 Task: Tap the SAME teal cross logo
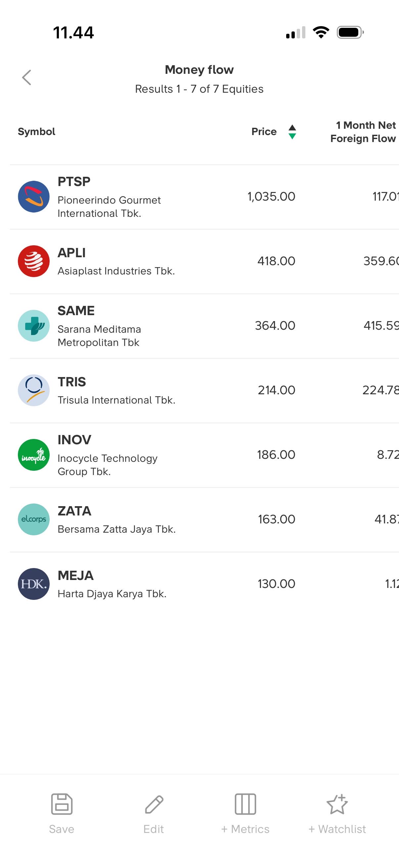tap(34, 326)
